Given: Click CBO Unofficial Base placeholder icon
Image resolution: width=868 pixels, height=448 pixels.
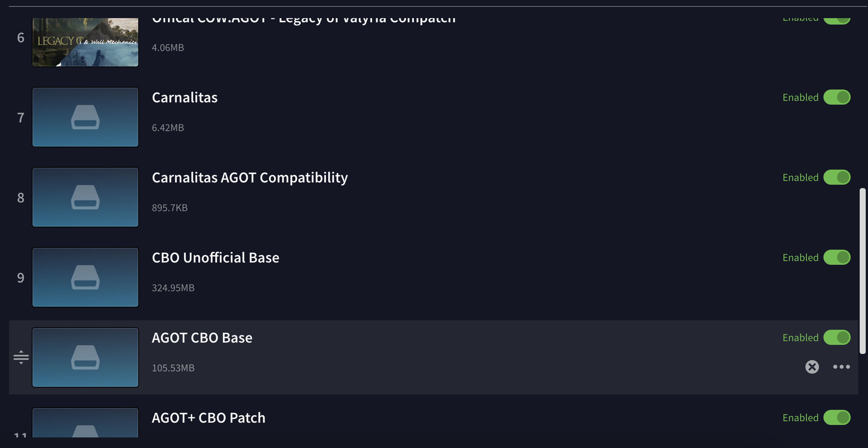Looking at the screenshot, I should pos(85,277).
